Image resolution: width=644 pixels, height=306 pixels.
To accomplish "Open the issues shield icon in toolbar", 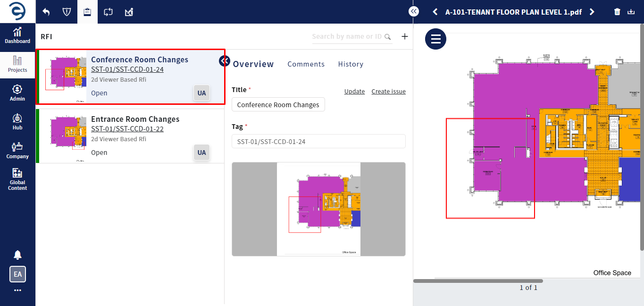I will pyautogui.click(x=67, y=12).
